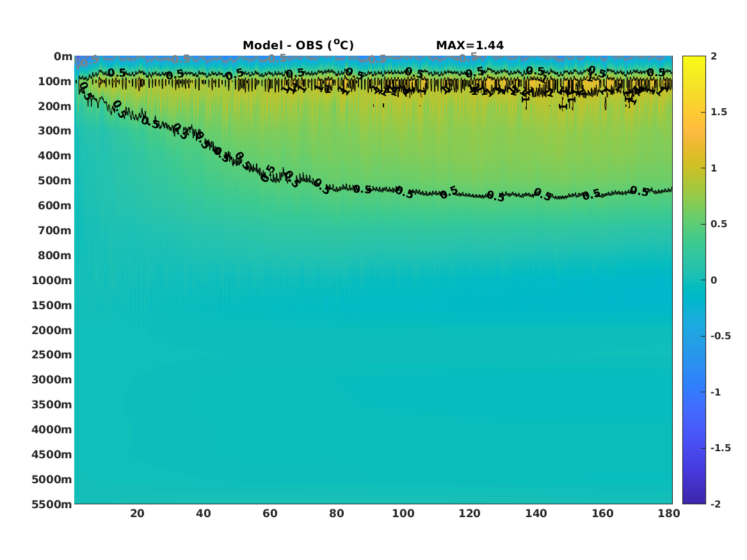Click the dark blue bottom of the colorbar
Viewport: 747px width, 560px height.
(x=694, y=500)
